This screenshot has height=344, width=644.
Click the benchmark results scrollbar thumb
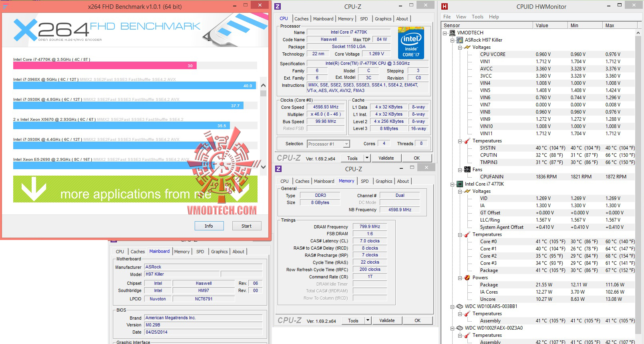point(263,94)
